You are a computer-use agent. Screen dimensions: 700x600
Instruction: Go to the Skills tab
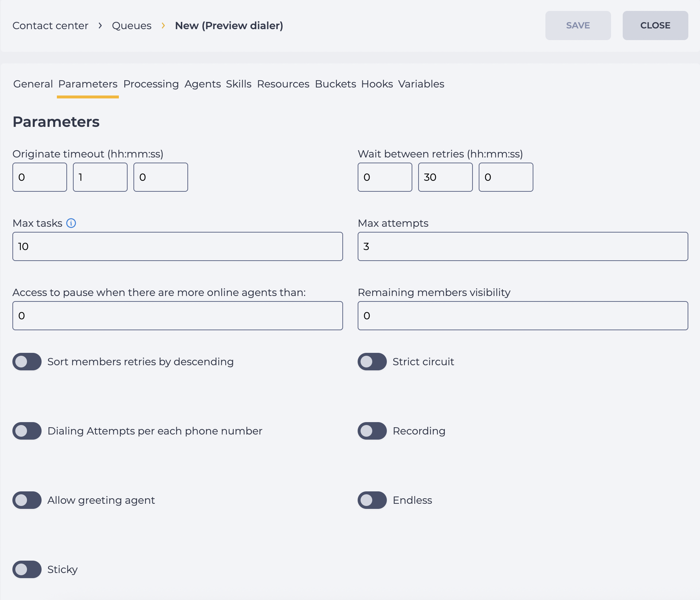[x=239, y=84]
